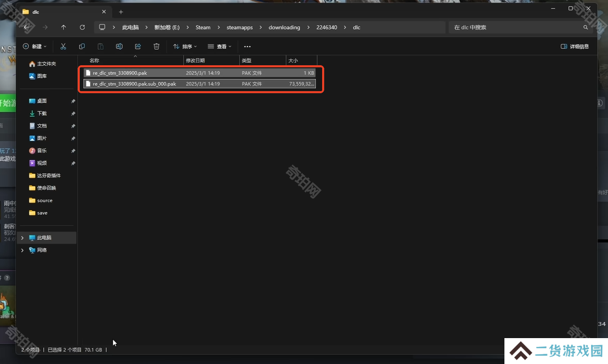Image resolution: width=608 pixels, height=364 pixels.
Task: Toggle the 详细信息 details pane
Action: pos(575,47)
